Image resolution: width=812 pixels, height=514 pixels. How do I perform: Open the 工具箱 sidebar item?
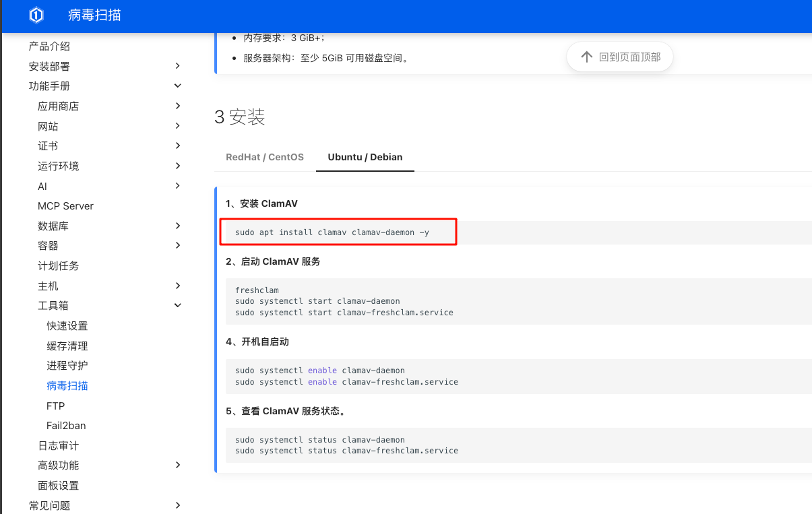[x=53, y=306]
